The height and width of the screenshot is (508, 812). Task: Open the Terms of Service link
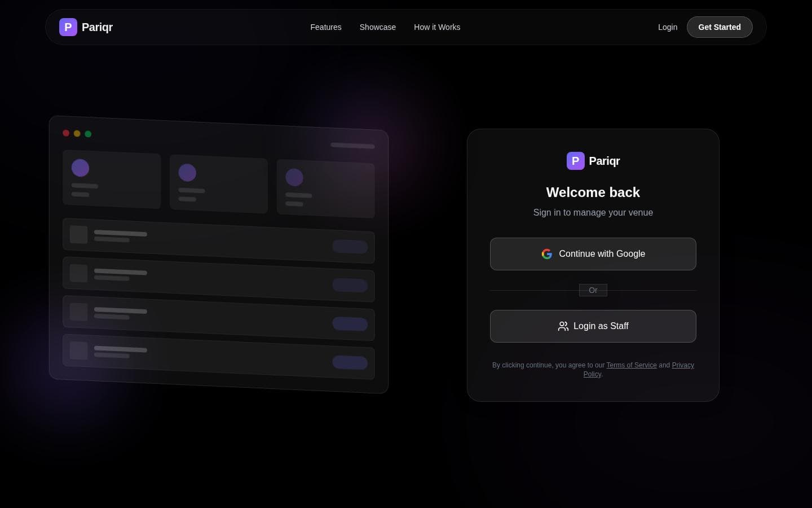click(632, 365)
